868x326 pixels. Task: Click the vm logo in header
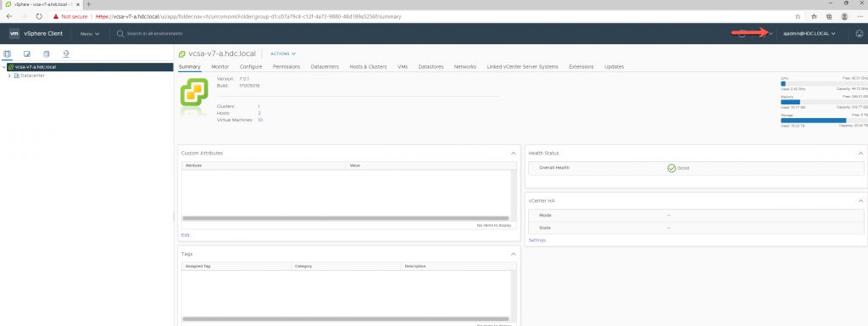click(x=14, y=33)
